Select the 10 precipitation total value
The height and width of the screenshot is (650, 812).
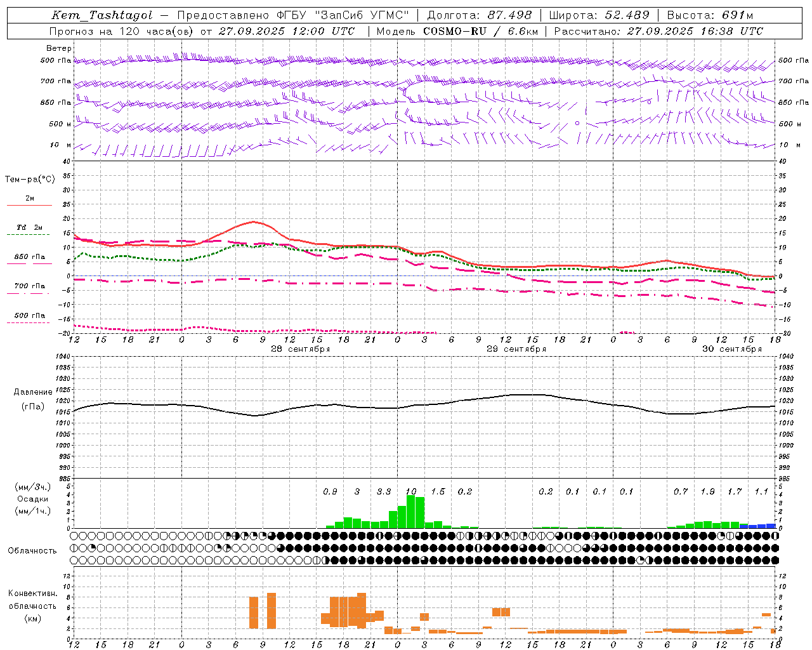coord(411,491)
